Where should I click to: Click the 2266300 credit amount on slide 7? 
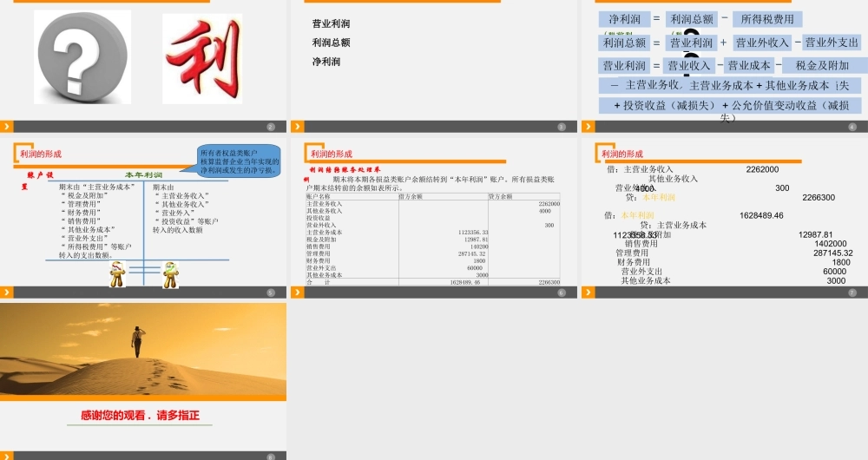tap(819, 198)
